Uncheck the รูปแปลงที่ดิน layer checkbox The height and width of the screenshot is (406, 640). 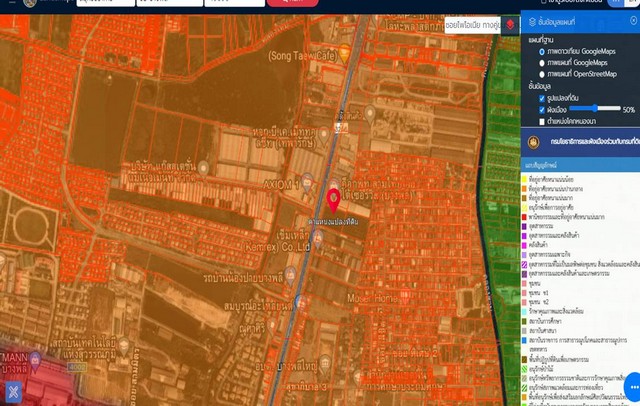click(542, 99)
